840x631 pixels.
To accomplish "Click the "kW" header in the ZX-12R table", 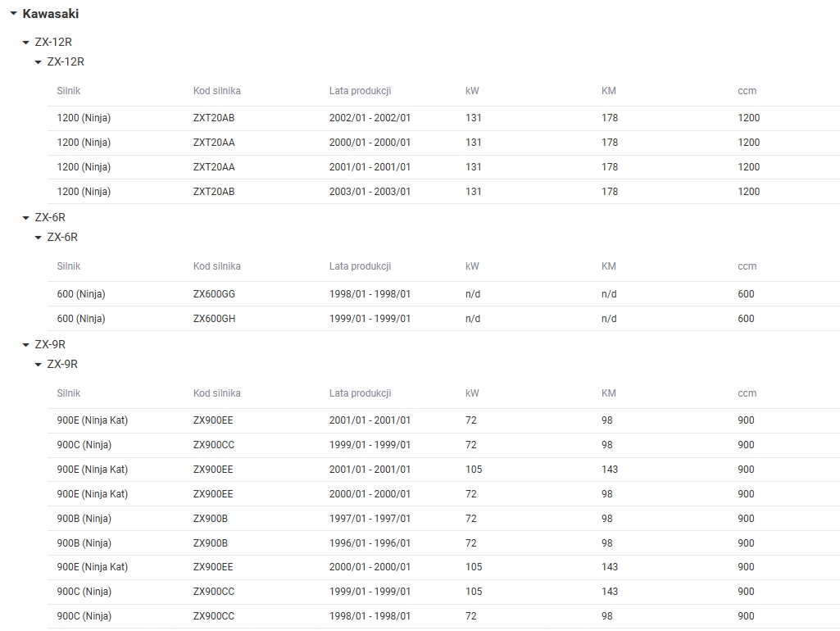I will pyautogui.click(x=472, y=91).
